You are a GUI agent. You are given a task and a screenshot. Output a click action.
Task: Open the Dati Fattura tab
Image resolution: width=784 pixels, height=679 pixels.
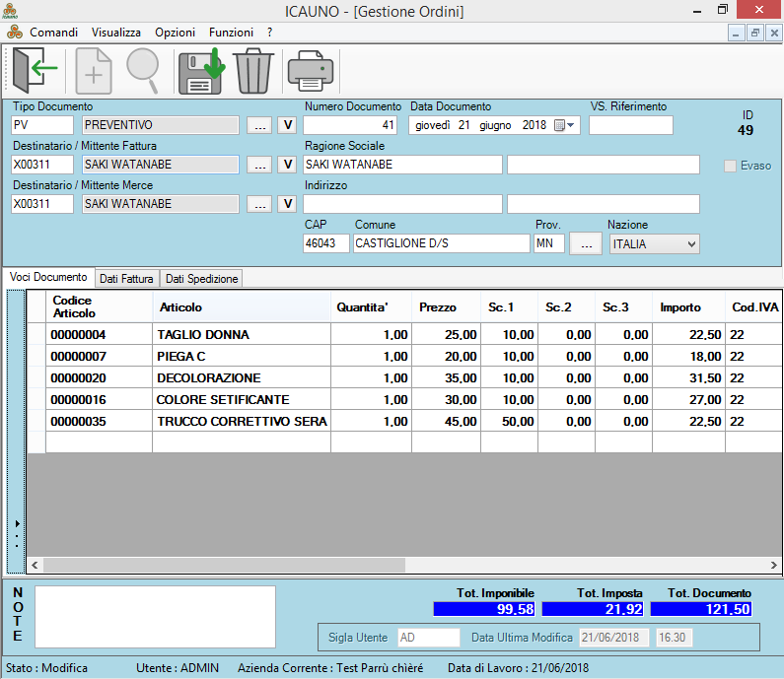(126, 279)
